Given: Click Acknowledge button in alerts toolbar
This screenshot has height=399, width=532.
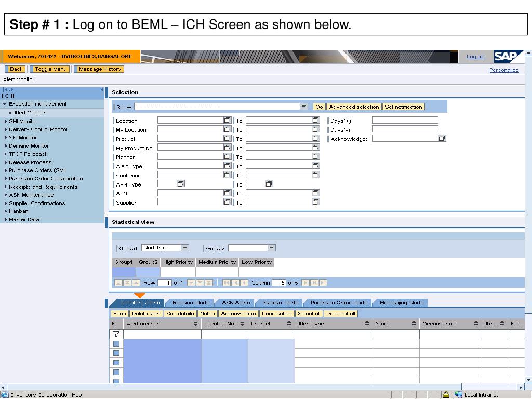Looking at the screenshot, I should [x=238, y=313].
